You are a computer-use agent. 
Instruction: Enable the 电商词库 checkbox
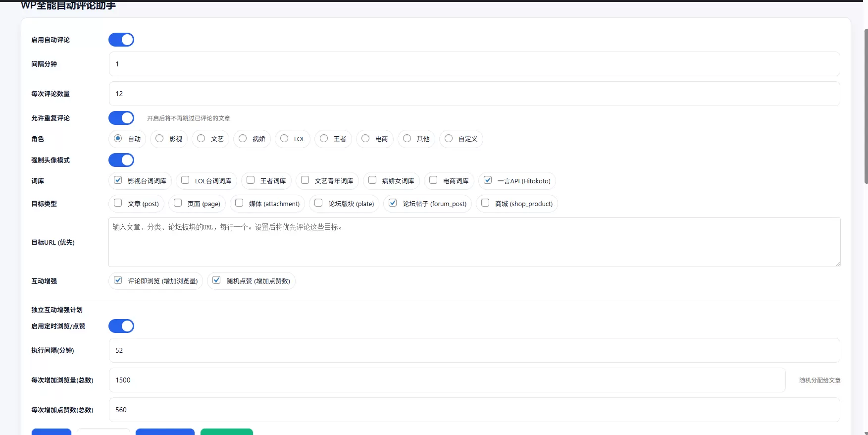point(433,180)
